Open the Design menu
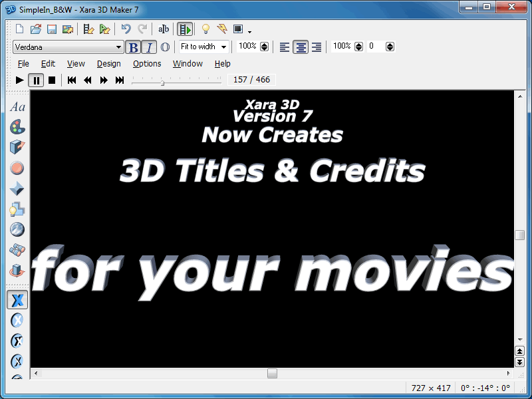 (x=108, y=64)
